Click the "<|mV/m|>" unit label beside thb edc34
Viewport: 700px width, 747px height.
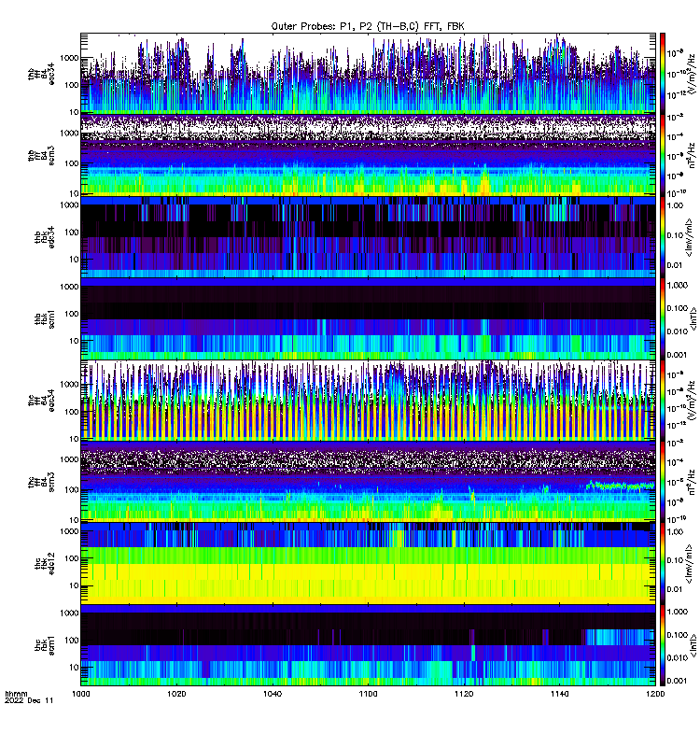[689, 237]
